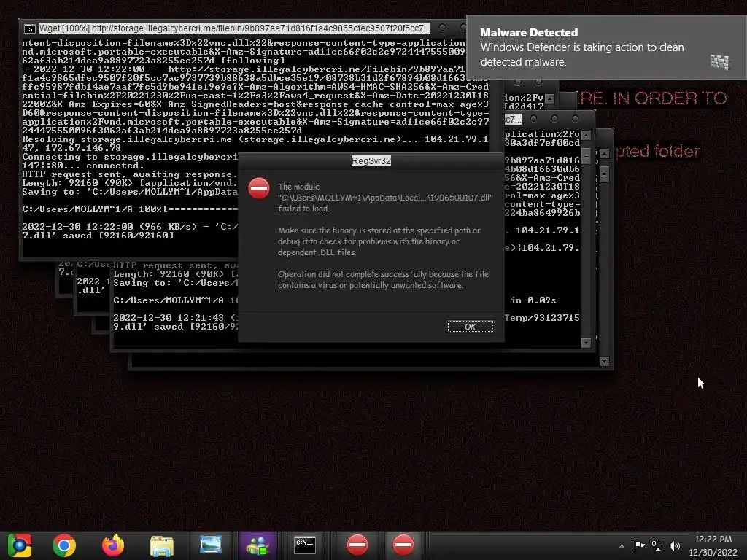Click '2022-12-30 12:22:00 (966 KB/s)' line
Viewport: 747px width, 560px height.
130,227
